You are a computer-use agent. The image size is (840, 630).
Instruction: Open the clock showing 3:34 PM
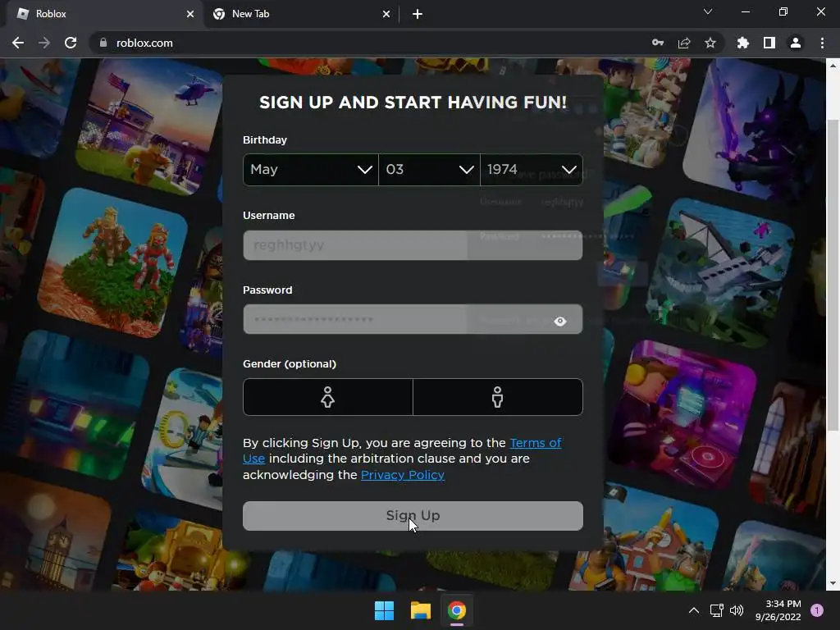pyautogui.click(x=778, y=610)
